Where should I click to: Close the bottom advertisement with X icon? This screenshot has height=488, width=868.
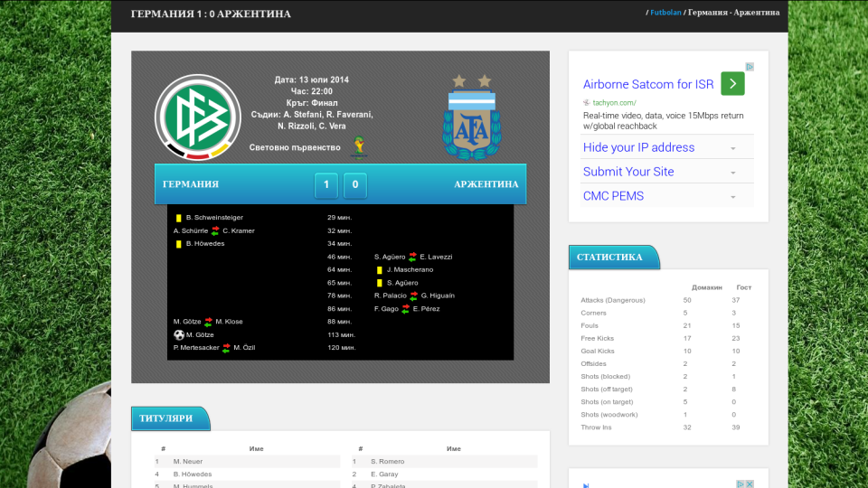point(750,484)
